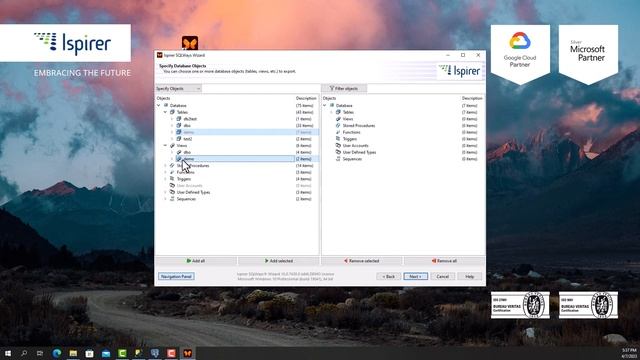Click the User Accounts icon in left tree
Image resolution: width=640 pixels, height=360 pixels.
pyautogui.click(x=172, y=185)
